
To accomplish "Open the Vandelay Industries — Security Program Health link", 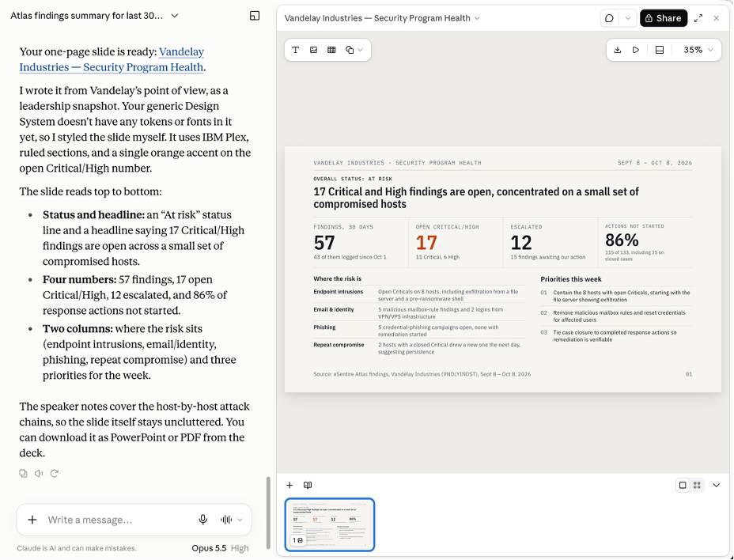I will tap(112, 59).
